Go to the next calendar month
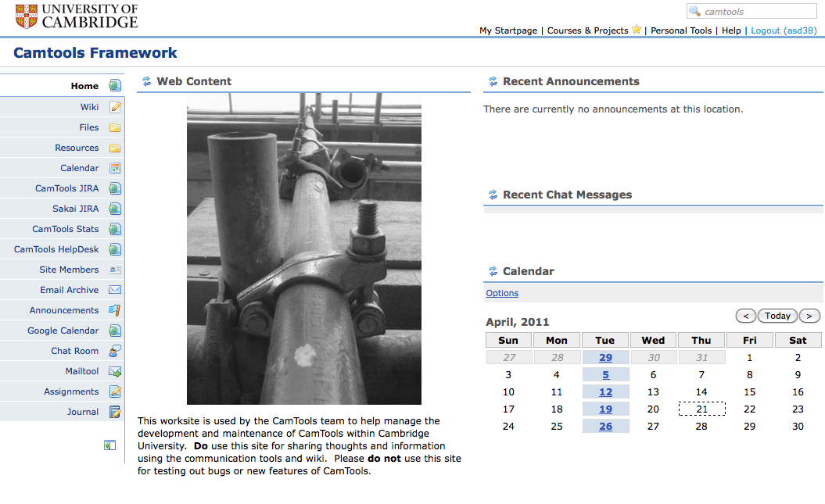825x504 pixels. (809, 316)
